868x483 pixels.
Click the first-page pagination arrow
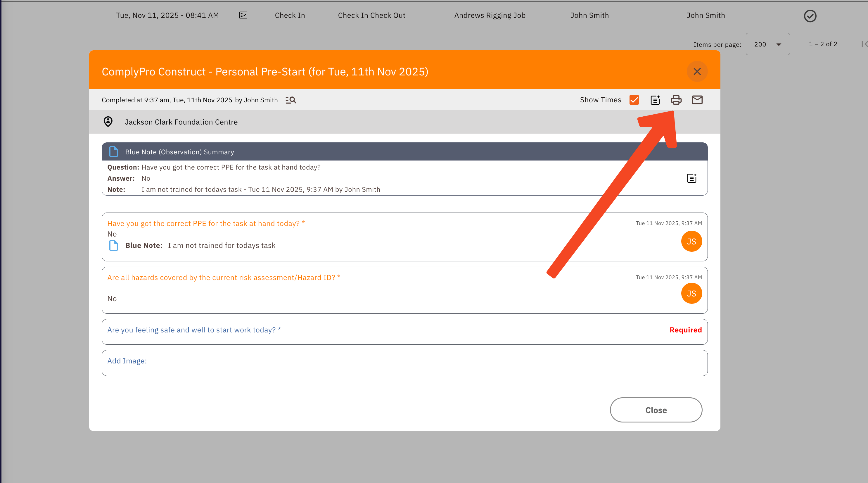(864, 44)
